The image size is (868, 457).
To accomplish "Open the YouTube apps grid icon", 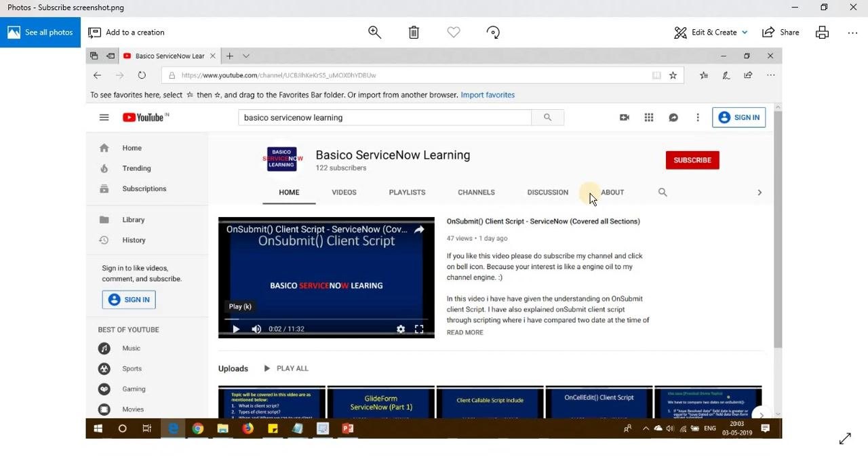I will (649, 117).
